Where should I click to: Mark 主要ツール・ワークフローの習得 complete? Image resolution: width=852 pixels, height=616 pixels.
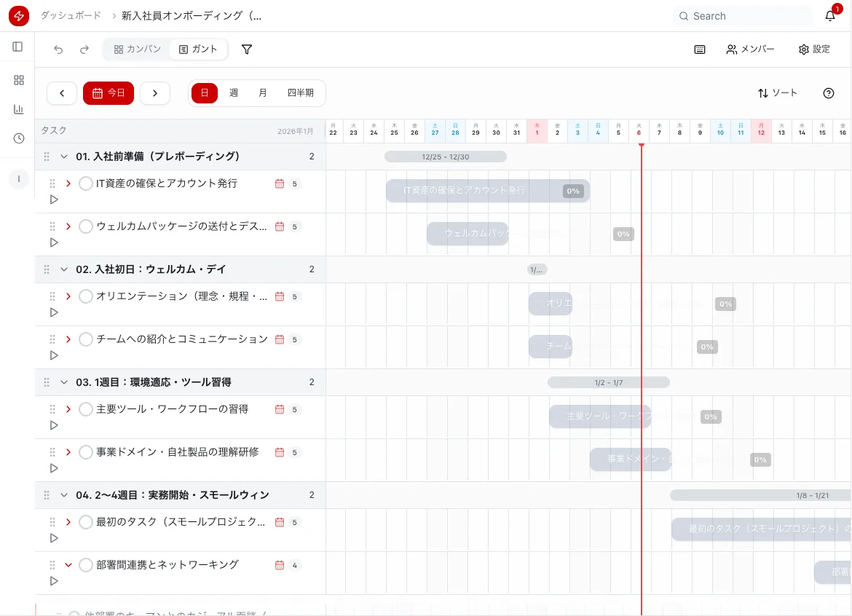click(x=85, y=409)
